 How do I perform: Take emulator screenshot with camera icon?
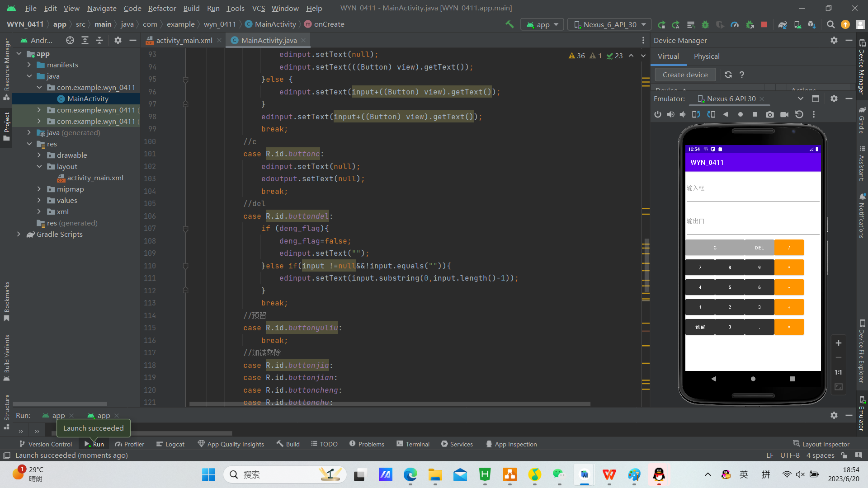pos(769,114)
